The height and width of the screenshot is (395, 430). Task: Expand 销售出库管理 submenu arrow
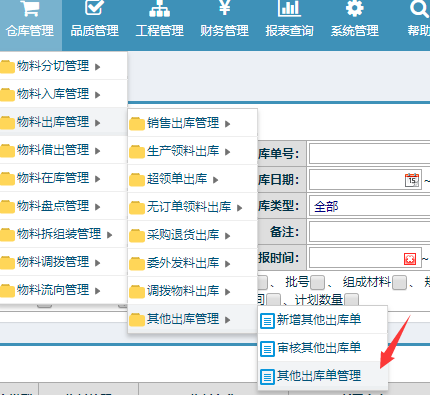pos(228,124)
